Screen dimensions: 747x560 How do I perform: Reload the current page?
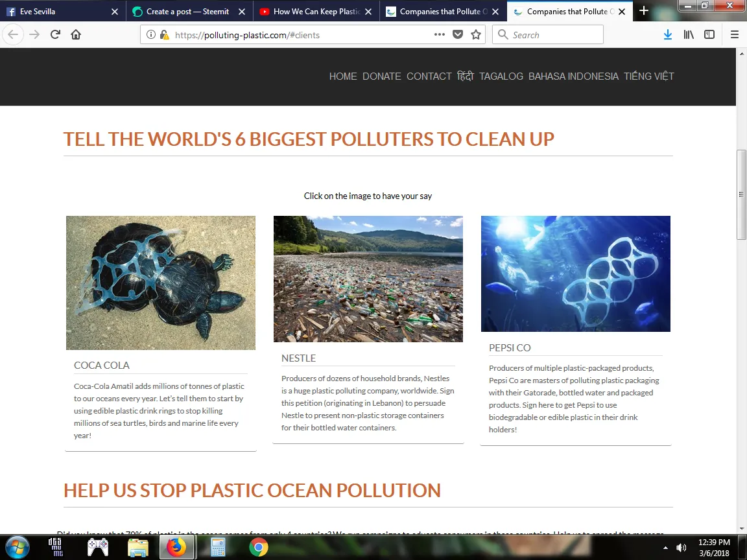(x=55, y=34)
